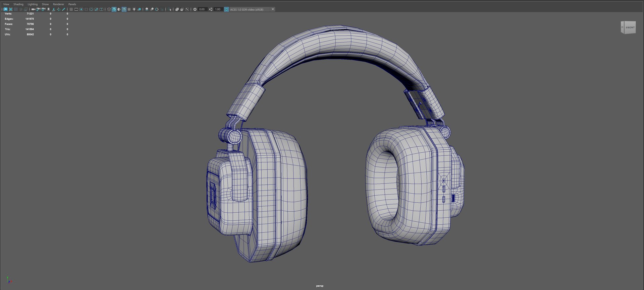
Task: Toggle viewport Shadows
Action: click(139, 9)
